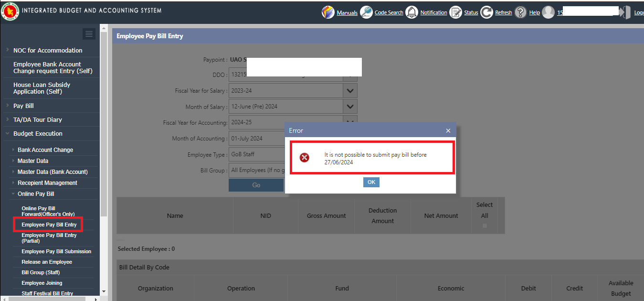Click the Logout icon at top right

click(x=624, y=12)
